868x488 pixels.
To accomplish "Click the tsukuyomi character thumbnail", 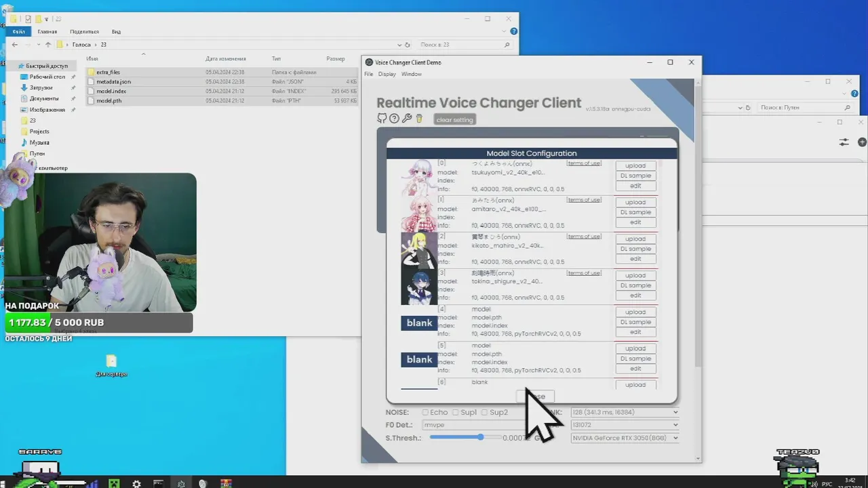I will tap(419, 178).
